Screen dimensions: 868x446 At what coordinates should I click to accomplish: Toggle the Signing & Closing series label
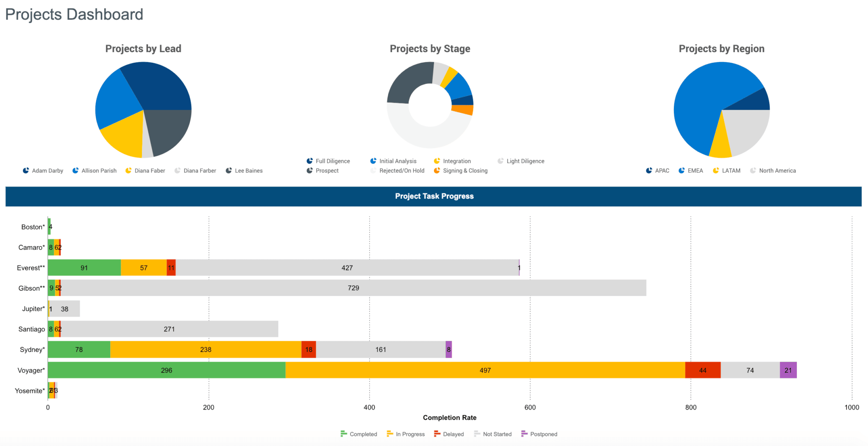(465, 170)
